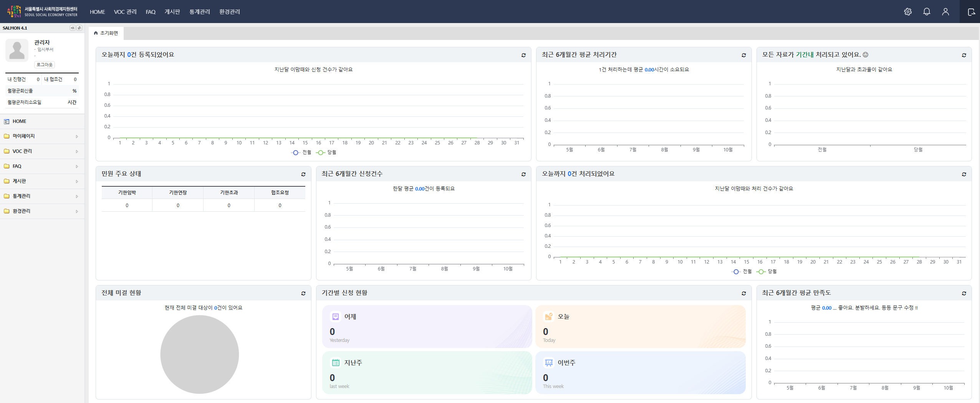Image resolution: width=980 pixels, height=403 pixels.
Task: Refresh the 전체 미결 현황 panel
Action: [x=303, y=294]
